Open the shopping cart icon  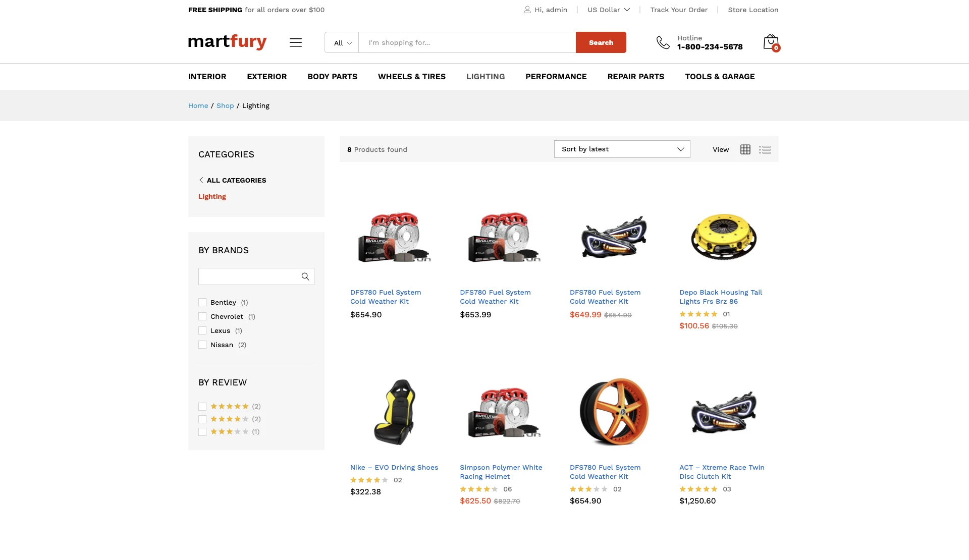[x=771, y=42]
